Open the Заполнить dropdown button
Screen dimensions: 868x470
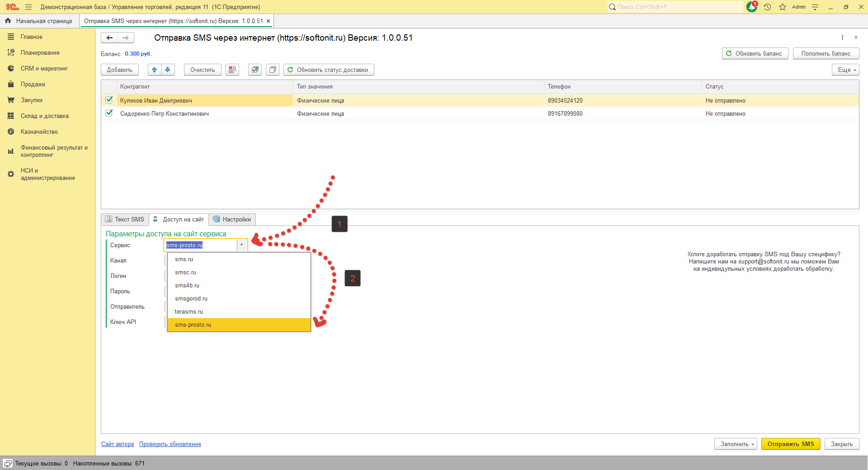click(736, 444)
